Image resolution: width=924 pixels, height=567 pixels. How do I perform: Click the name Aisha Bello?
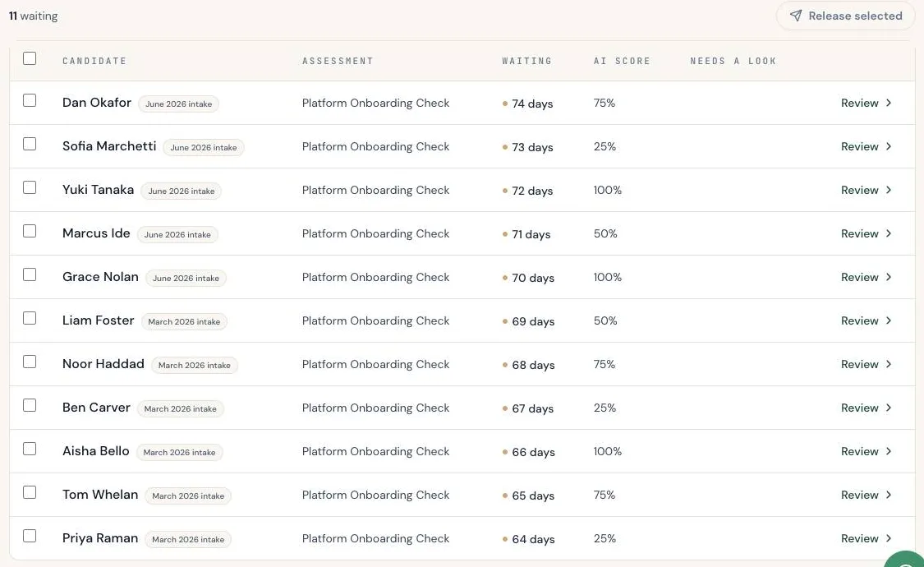(x=95, y=451)
